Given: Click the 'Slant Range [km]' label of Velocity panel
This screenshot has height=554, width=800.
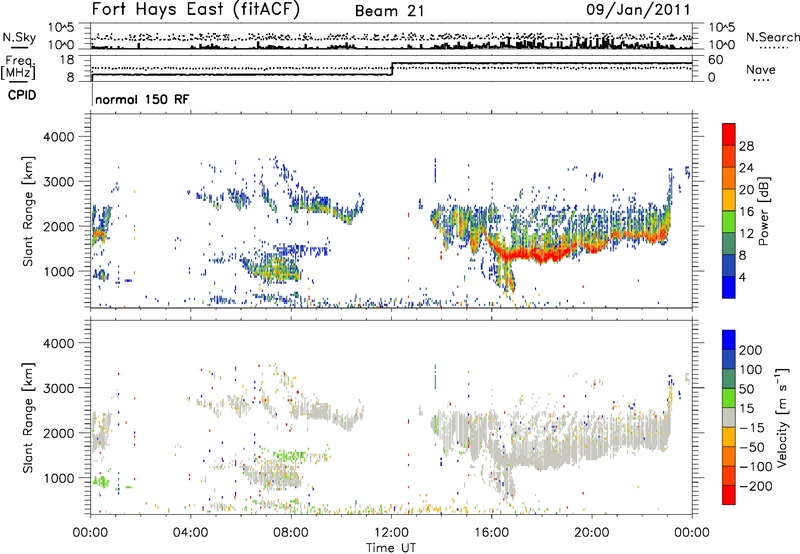Looking at the screenshot, I should [28, 418].
